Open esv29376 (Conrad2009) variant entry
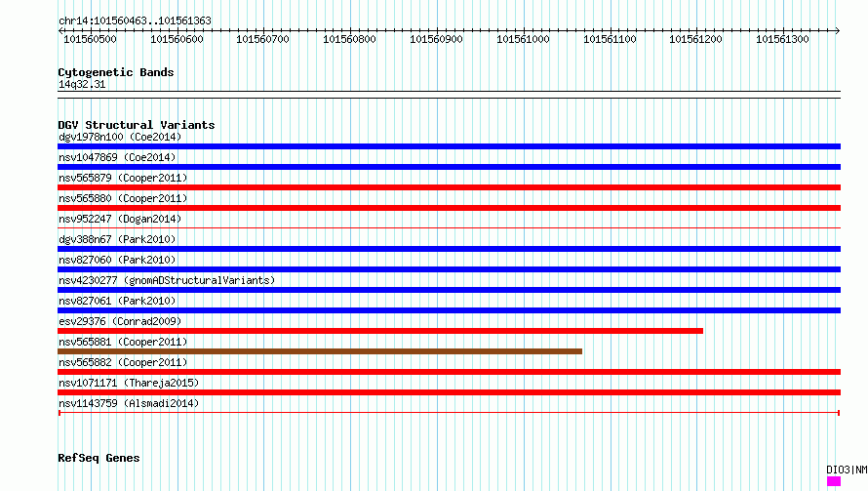This screenshot has width=868, height=491. click(x=120, y=321)
